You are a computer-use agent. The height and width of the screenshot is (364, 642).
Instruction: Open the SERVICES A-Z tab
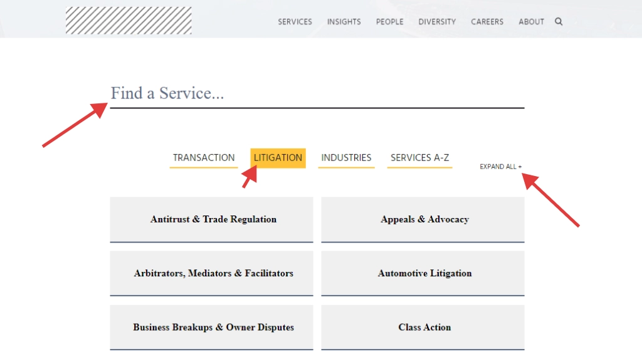pos(419,158)
